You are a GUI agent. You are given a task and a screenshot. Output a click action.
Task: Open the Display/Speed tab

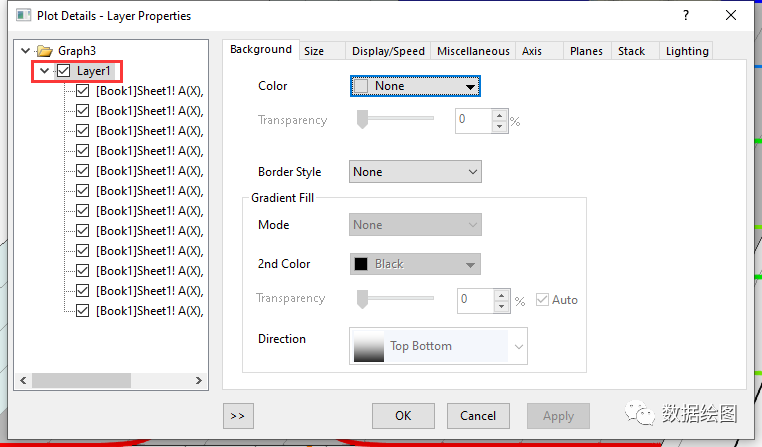(388, 51)
